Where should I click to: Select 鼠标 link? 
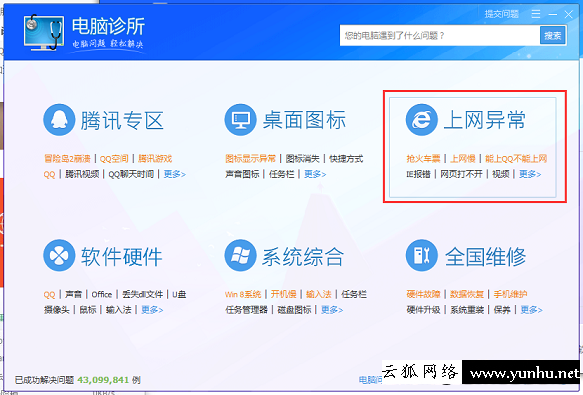coord(88,309)
